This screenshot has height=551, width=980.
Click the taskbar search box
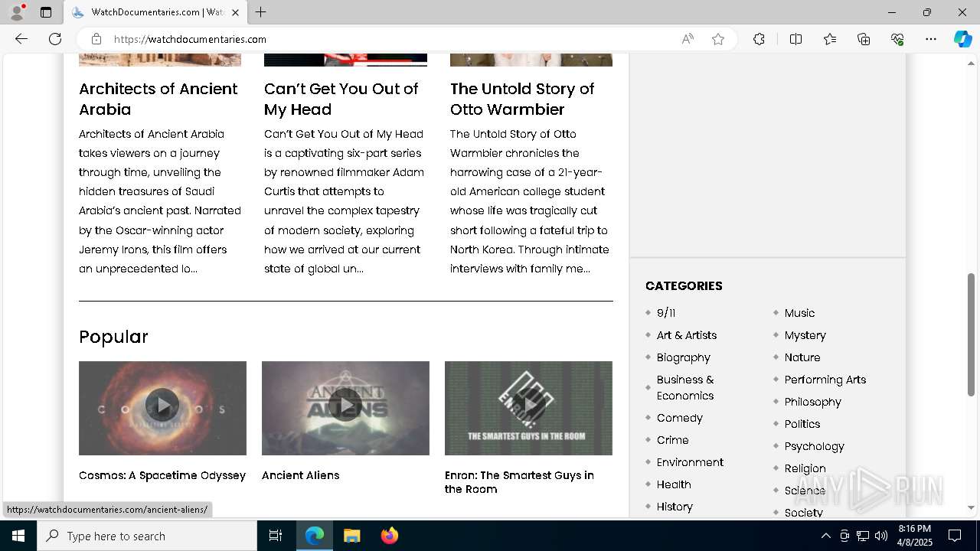coord(147,536)
